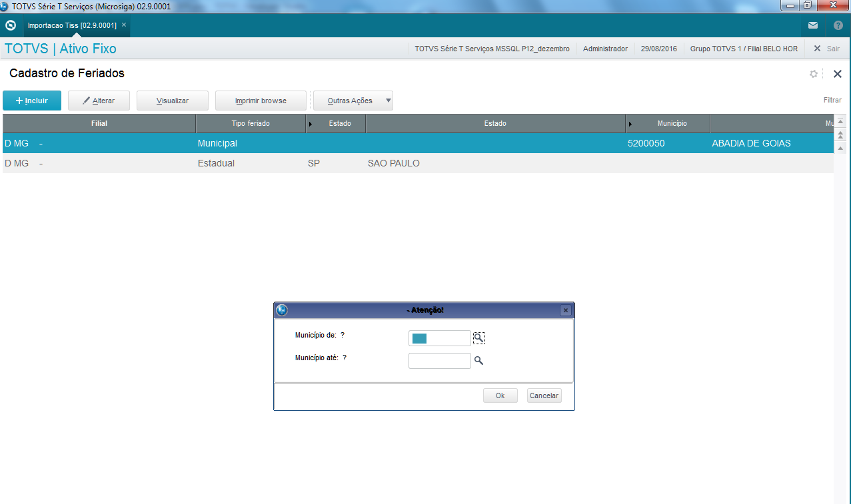Open the lookup magnifier for Município de
The image size is (851, 504).
coord(478,338)
